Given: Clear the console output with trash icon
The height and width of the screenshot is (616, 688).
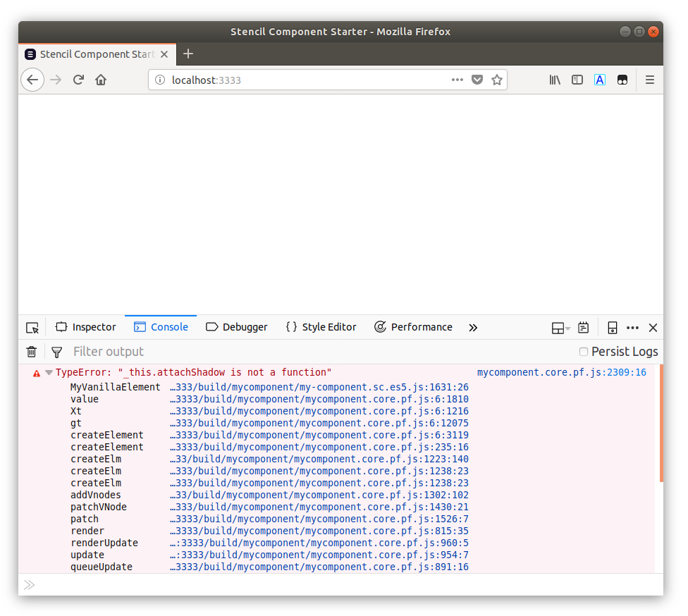Looking at the screenshot, I should tap(31, 351).
